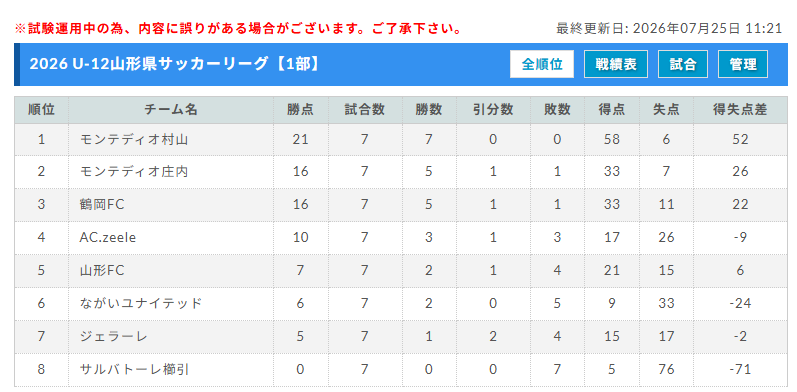This screenshot has height=392, width=797.
Task: Open the 試合 tab
Action: [683, 64]
